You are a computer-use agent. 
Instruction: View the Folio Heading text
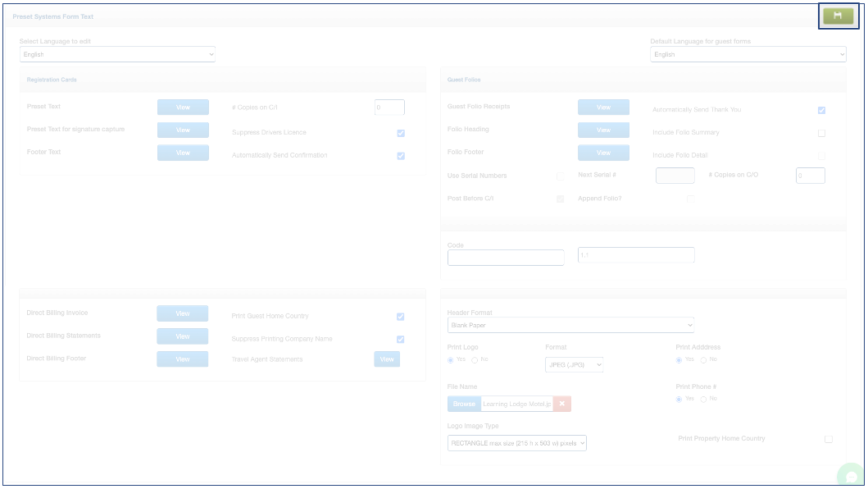[603, 130]
